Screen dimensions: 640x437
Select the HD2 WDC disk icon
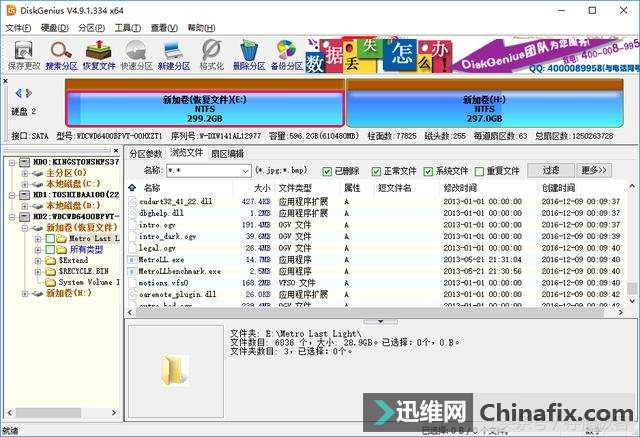[x=25, y=216]
